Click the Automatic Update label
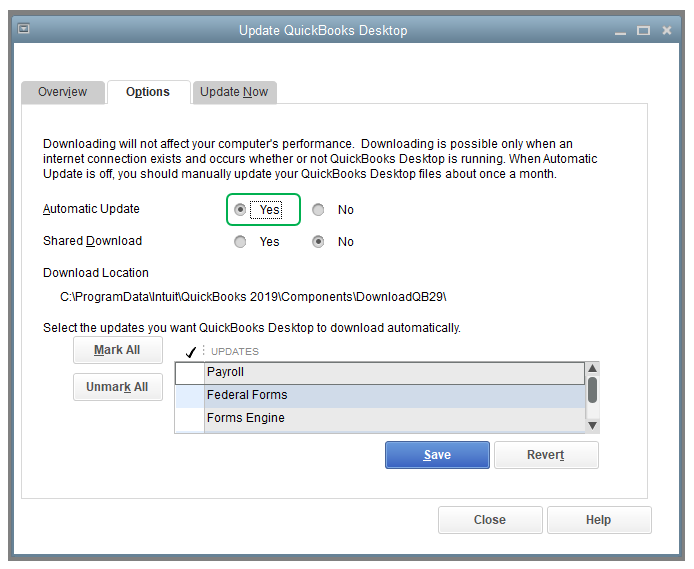This screenshot has height=569, width=694. tap(91, 209)
